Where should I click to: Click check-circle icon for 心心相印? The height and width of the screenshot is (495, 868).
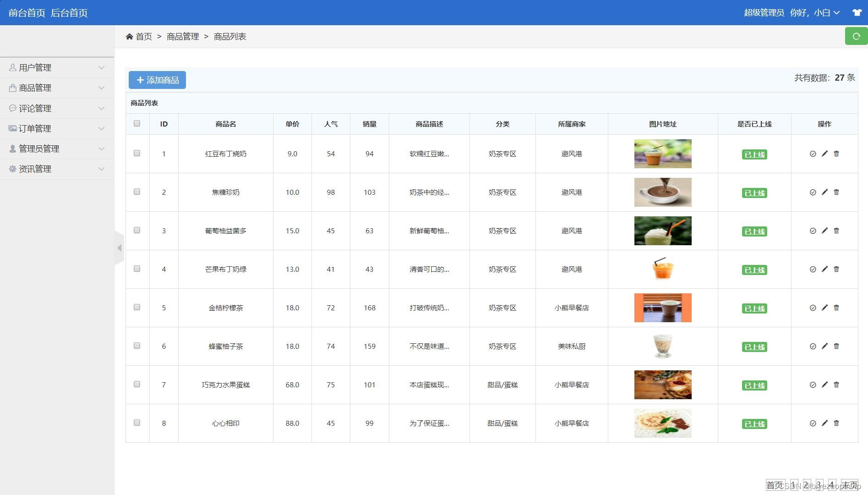point(813,423)
